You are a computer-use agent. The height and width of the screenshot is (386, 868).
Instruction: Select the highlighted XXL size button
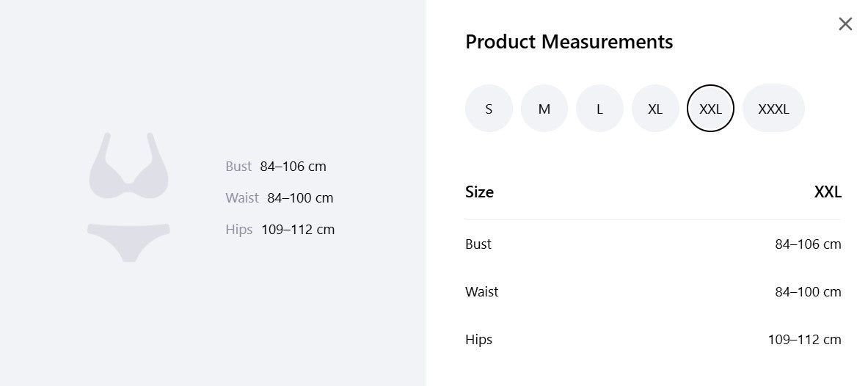(x=710, y=109)
